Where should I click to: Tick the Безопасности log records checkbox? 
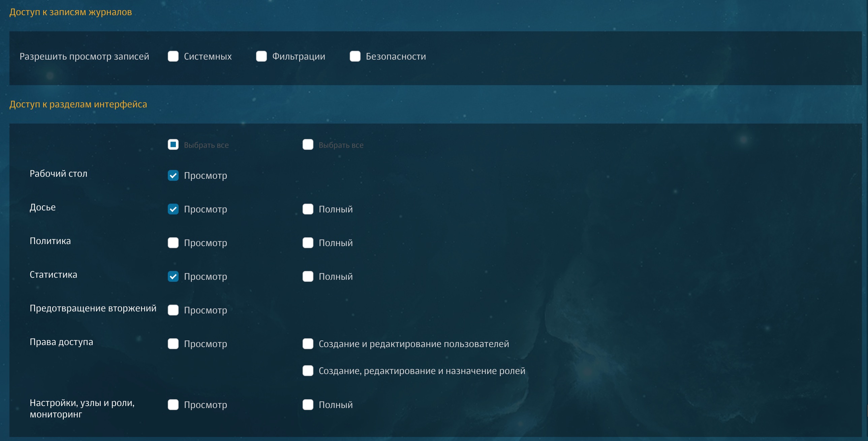[x=355, y=56]
